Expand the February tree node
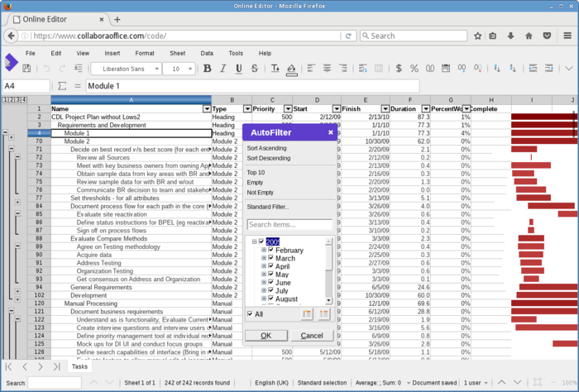This screenshot has height=392, width=579. point(264,251)
